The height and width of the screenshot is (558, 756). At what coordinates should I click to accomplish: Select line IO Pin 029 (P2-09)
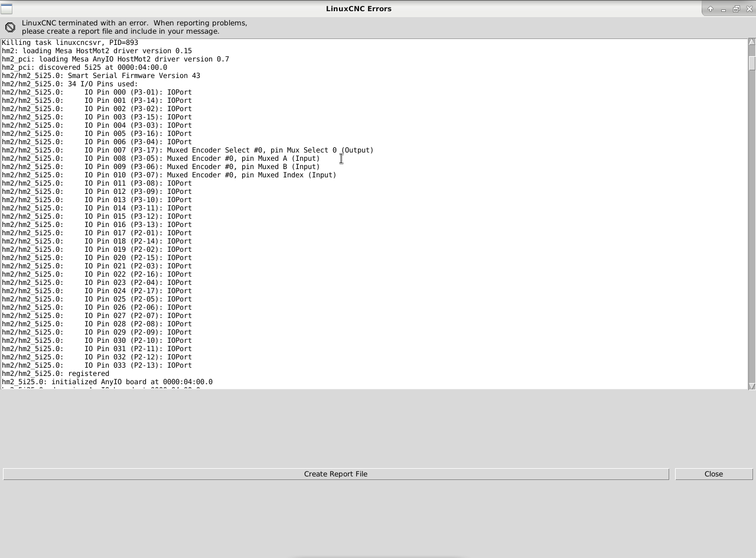[97, 332]
